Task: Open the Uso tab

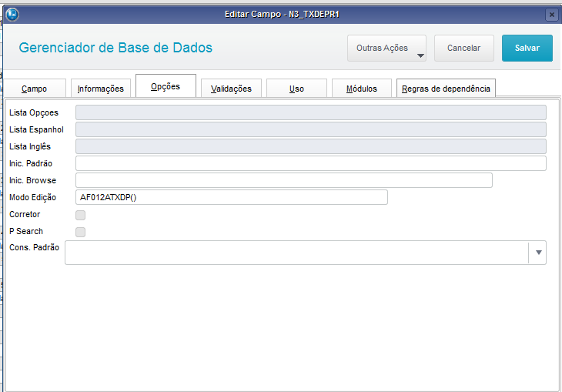Action: point(296,89)
